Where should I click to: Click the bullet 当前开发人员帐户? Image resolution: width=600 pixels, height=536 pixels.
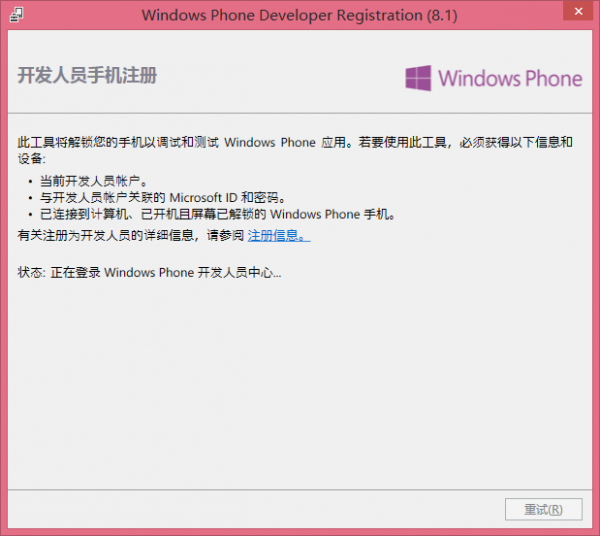point(94,181)
